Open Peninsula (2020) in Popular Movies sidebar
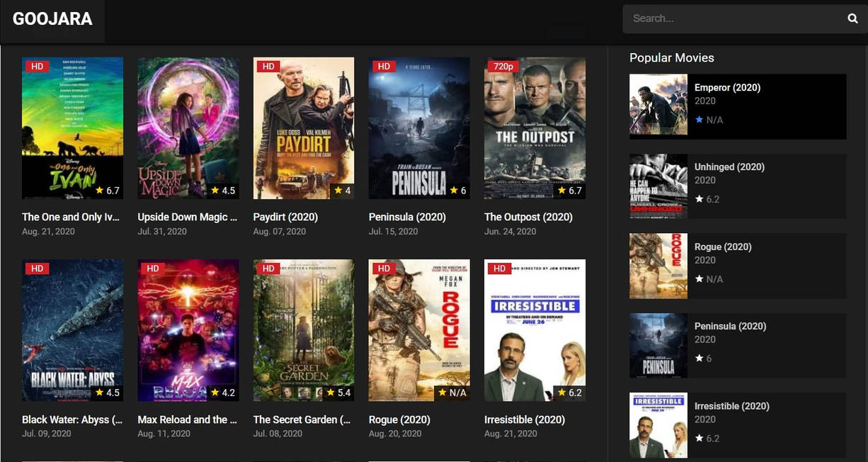Viewport: 868px width, 462px height. 731,326
